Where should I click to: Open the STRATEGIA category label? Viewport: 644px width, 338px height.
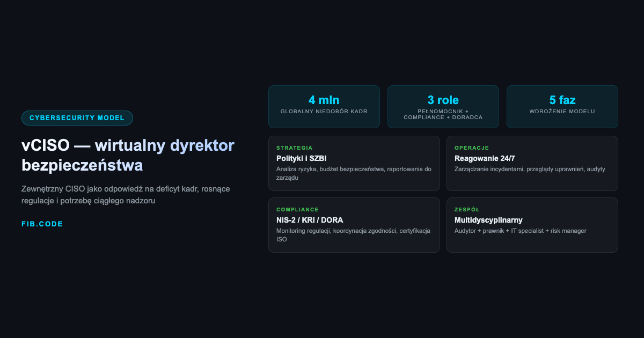[294, 148]
